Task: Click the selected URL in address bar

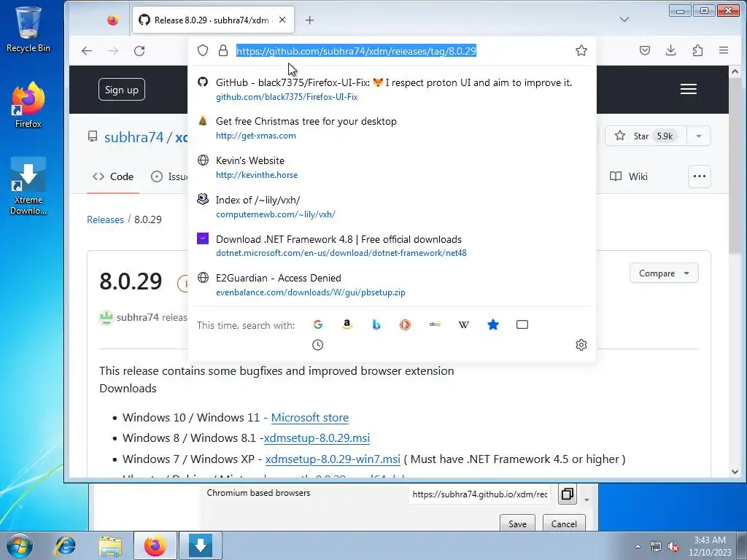Action: (x=356, y=51)
